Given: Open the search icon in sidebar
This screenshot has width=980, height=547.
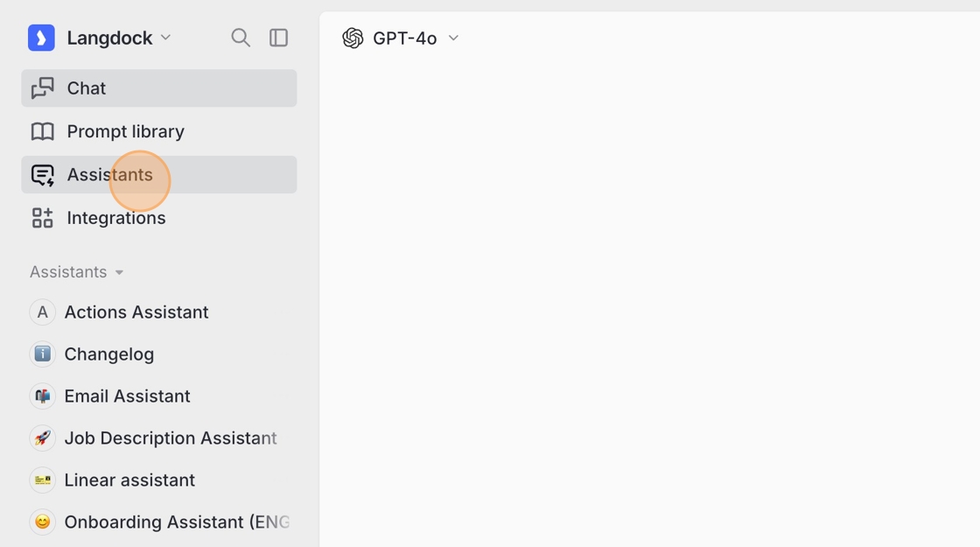Looking at the screenshot, I should click(x=241, y=38).
